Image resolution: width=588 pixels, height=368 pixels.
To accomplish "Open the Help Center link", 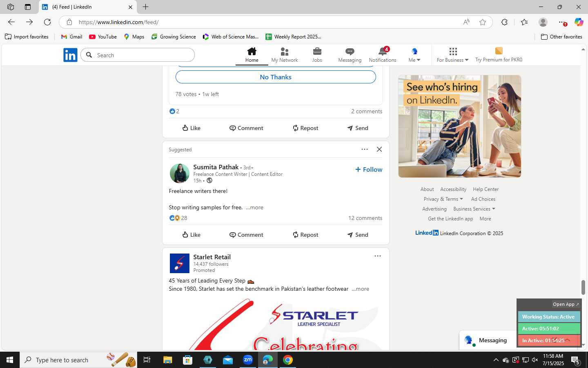I will click(486, 189).
